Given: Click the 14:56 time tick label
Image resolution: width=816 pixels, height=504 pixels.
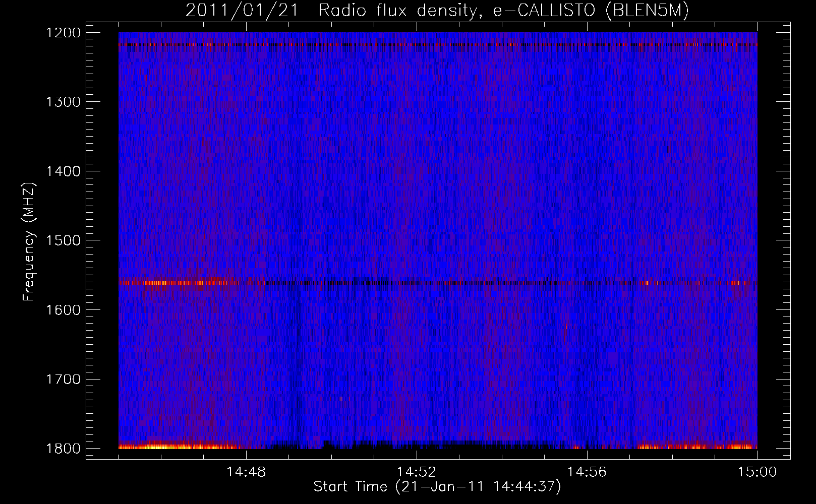Looking at the screenshot, I should click(587, 472).
